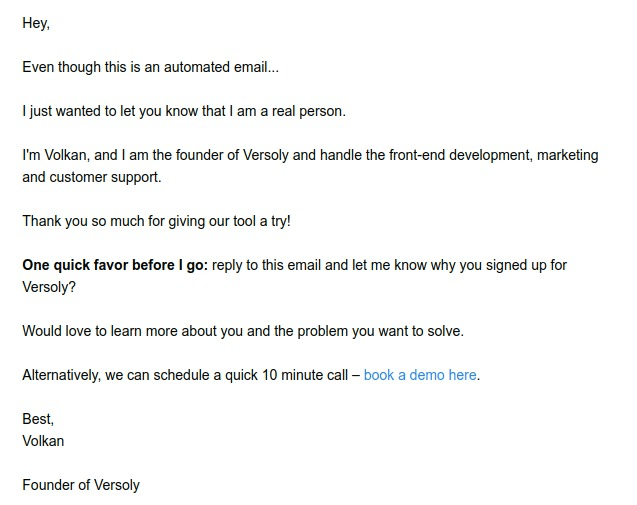Click the 'Founder of Versoly' signature line
637x505 pixels.
81,485
